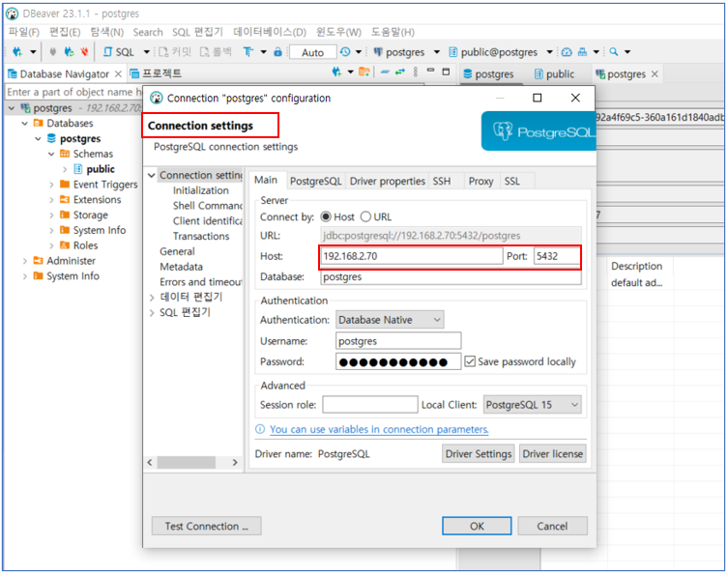This screenshot has height=574, width=728.
Task: Click the transaction log clock icon
Action: pyautogui.click(x=345, y=51)
